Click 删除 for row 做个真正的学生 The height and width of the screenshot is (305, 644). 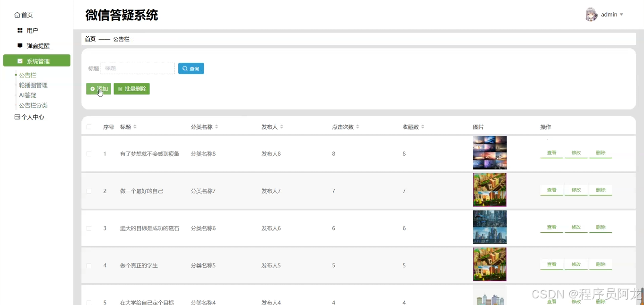(600, 265)
